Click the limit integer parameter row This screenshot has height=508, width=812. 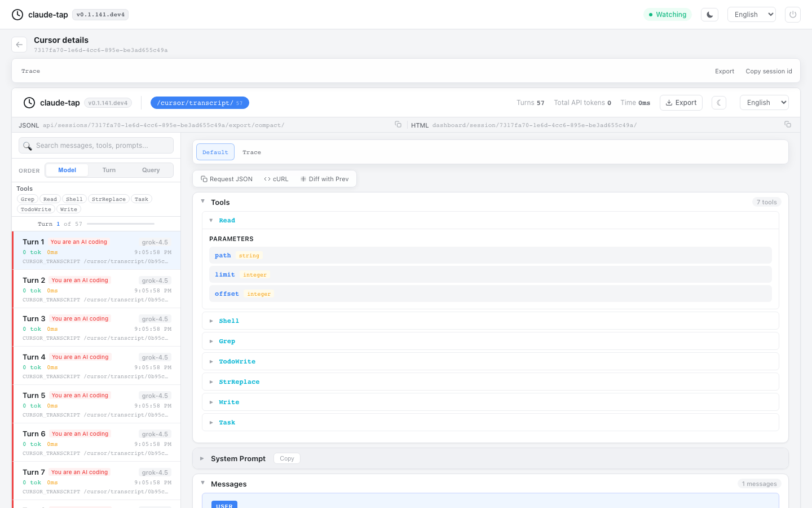(x=491, y=274)
